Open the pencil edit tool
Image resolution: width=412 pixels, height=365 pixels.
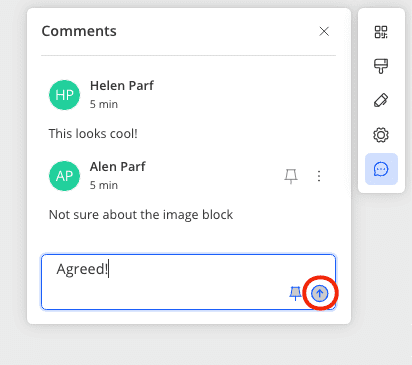[381, 100]
